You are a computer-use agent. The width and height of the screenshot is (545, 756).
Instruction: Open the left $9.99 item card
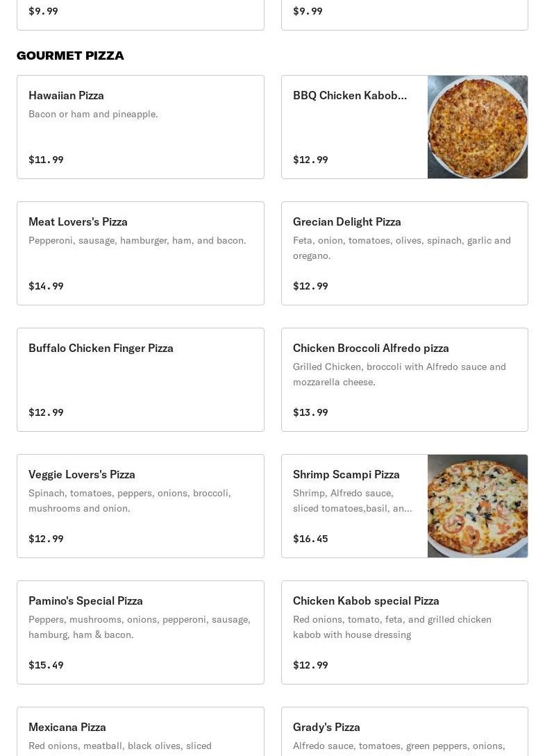pos(140,14)
